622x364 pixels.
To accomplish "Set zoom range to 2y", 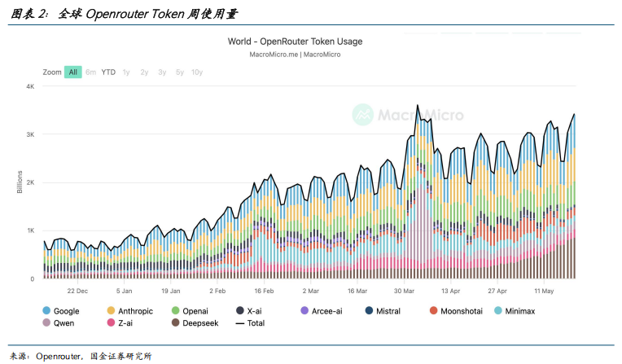I will coord(144,72).
